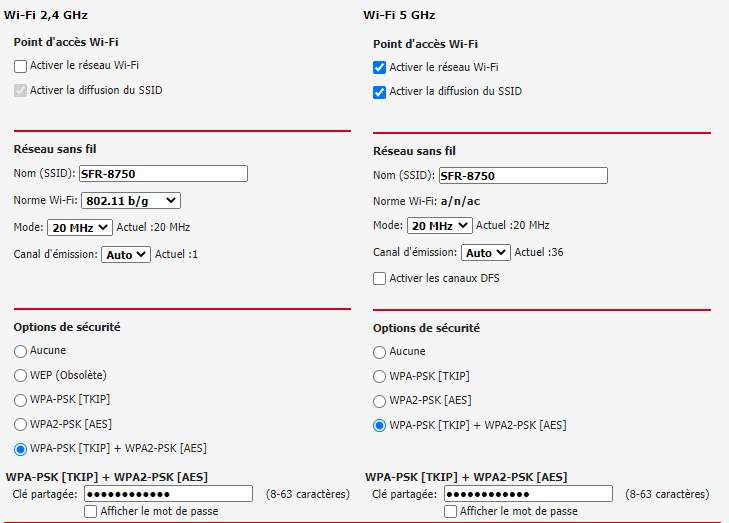
Task: Select Aucune security option for 2,4 GHz
Action: [20, 351]
